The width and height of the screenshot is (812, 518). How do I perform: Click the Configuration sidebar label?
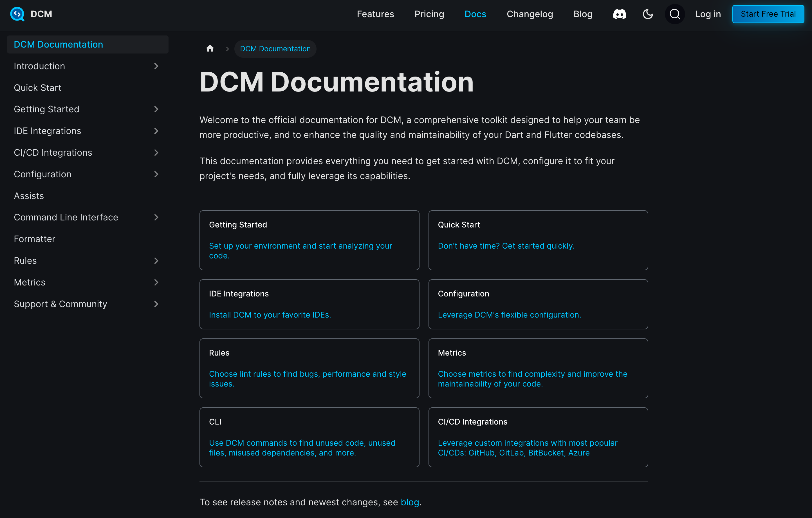click(x=42, y=174)
